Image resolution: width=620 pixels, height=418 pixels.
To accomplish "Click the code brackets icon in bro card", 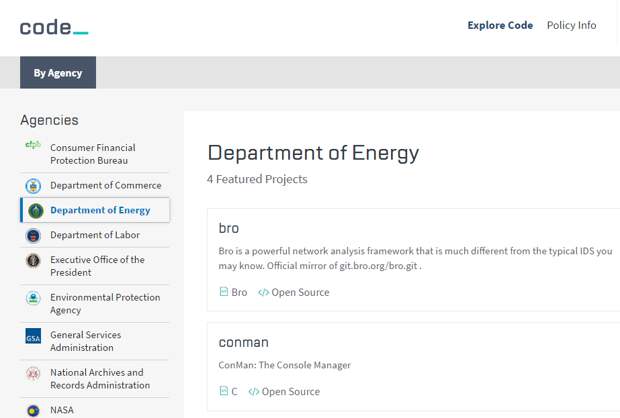I will pyautogui.click(x=263, y=292).
